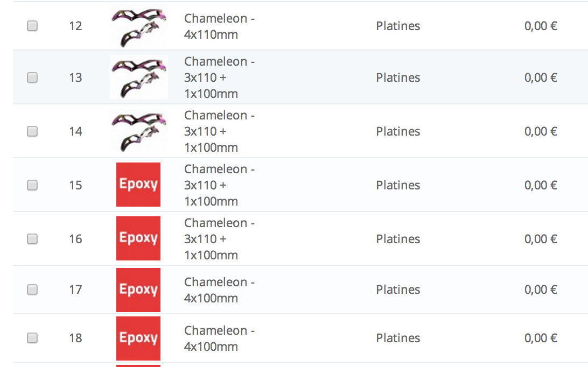
Task: Click the Epoxy image in row 17
Action: 138,290
